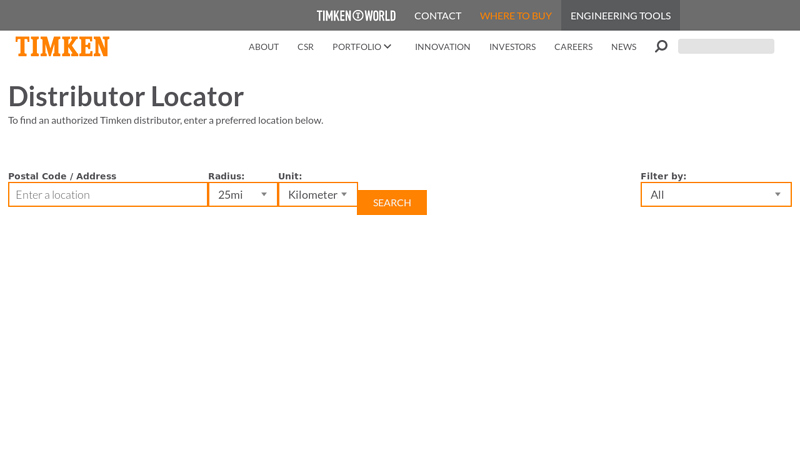Open Engineering Tools
Viewport: 800px width, 450px height.
620,16
